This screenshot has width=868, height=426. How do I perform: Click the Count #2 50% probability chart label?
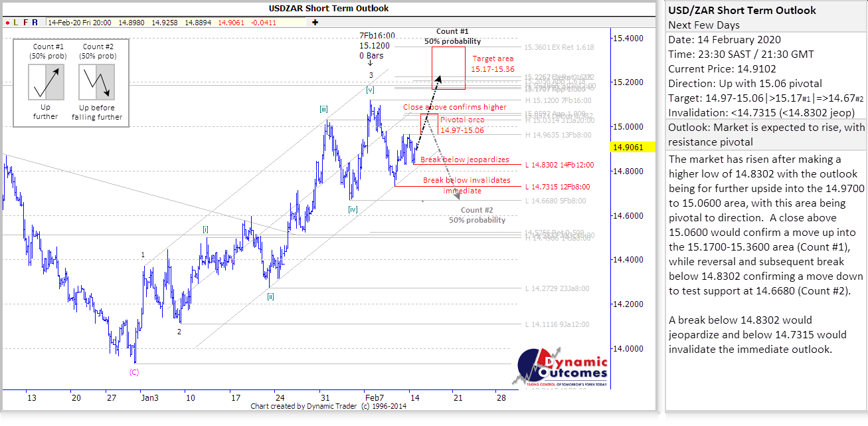(477, 215)
